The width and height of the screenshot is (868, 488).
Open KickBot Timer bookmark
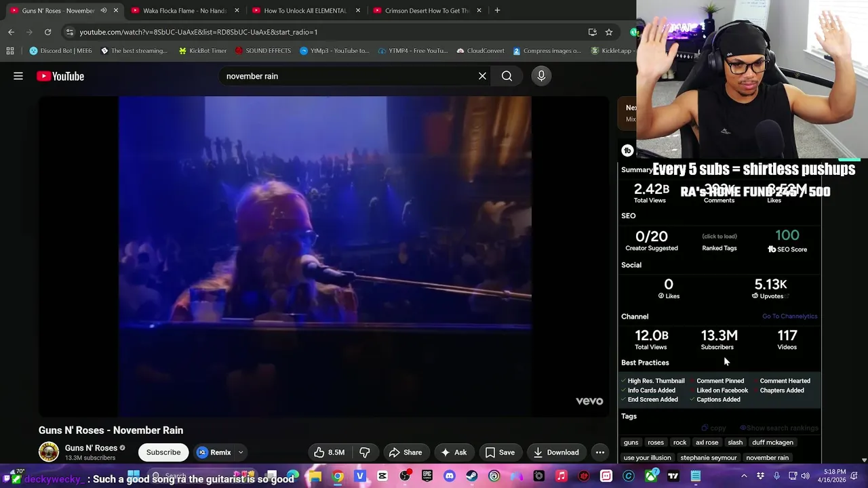202,51
